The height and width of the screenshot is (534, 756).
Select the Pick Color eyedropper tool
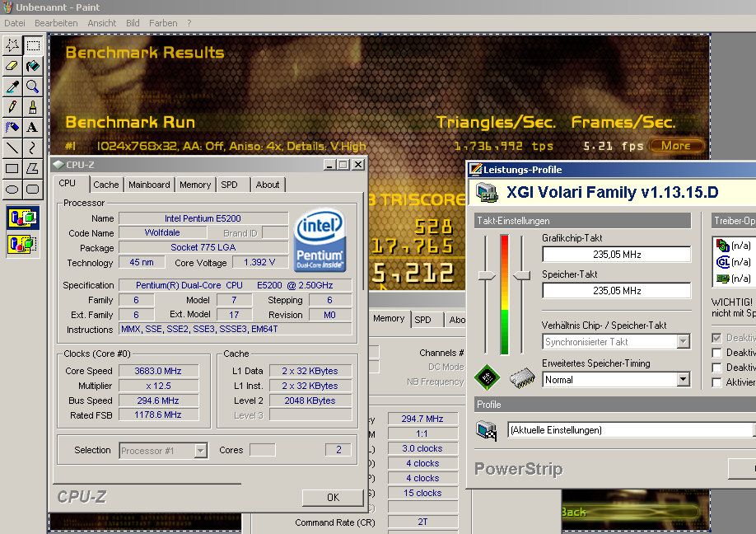(x=12, y=87)
